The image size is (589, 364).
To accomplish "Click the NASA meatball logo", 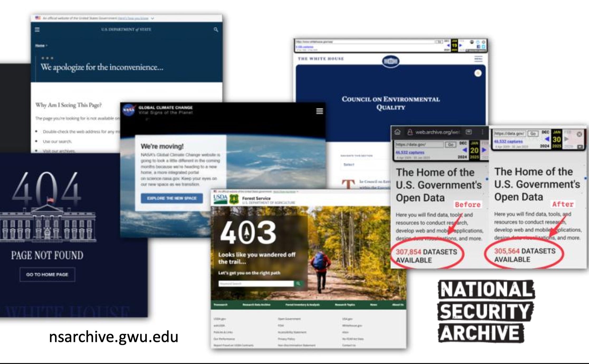I will (x=129, y=110).
